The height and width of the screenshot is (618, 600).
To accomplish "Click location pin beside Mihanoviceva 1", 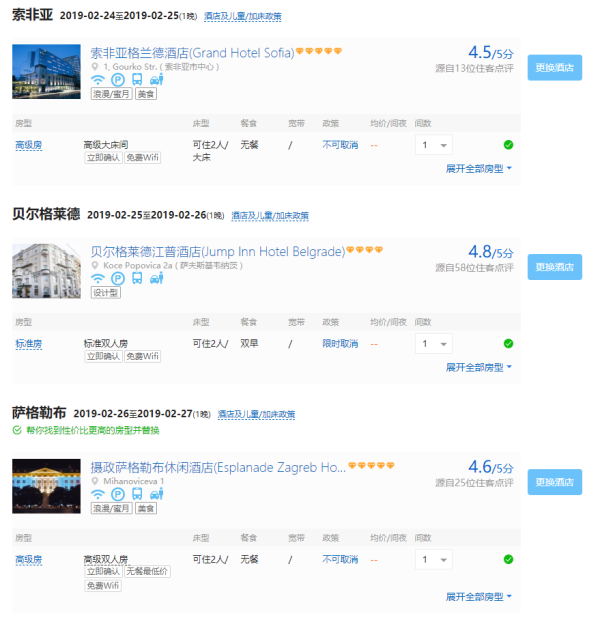I will tap(95, 481).
